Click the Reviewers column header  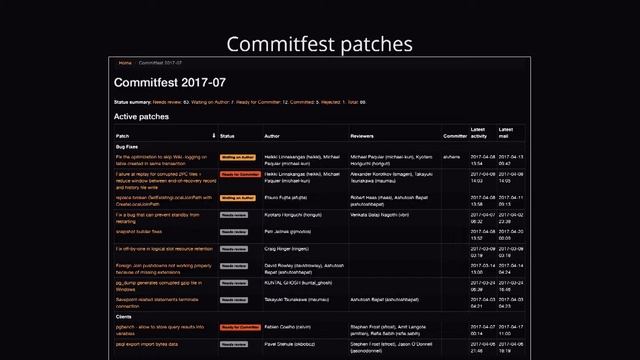pos(362,136)
